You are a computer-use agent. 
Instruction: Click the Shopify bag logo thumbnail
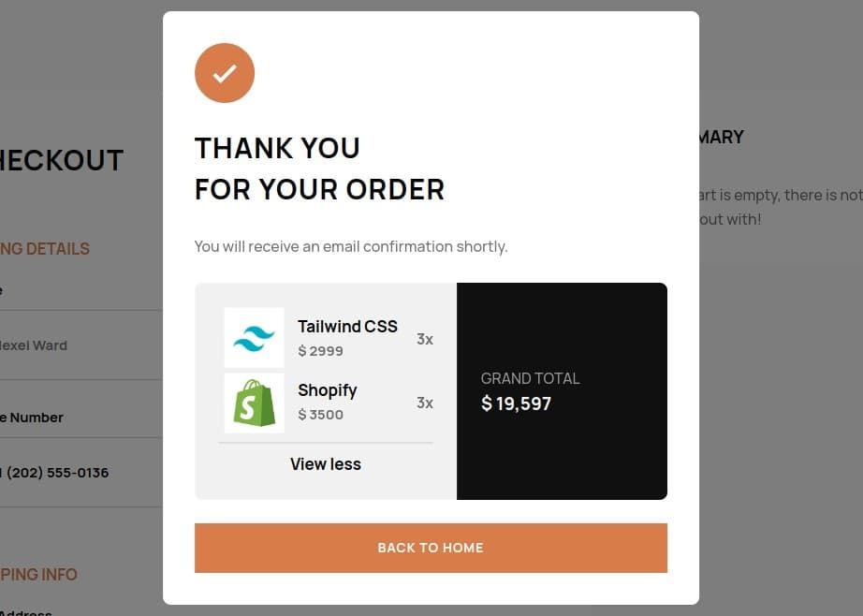[x=255, y=403]
